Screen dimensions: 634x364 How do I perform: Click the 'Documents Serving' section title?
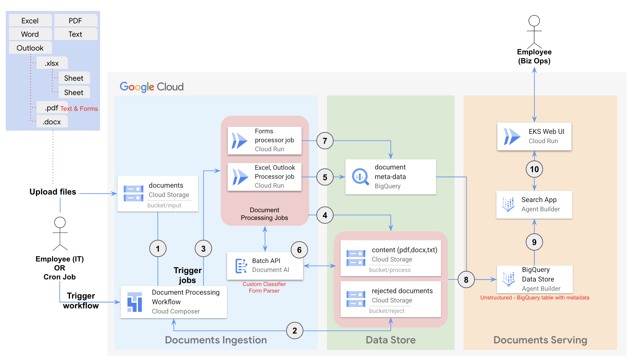[540, 340]
